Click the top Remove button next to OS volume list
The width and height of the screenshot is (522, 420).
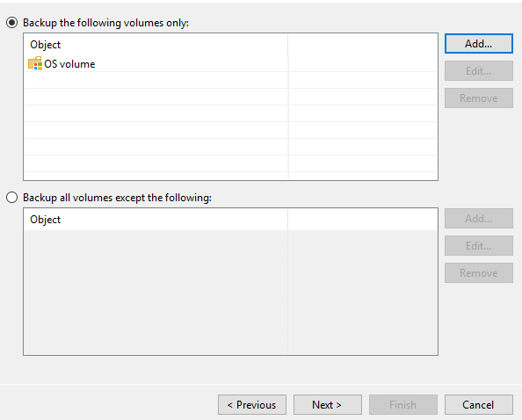pyautogui.click(x=478, y=98)
